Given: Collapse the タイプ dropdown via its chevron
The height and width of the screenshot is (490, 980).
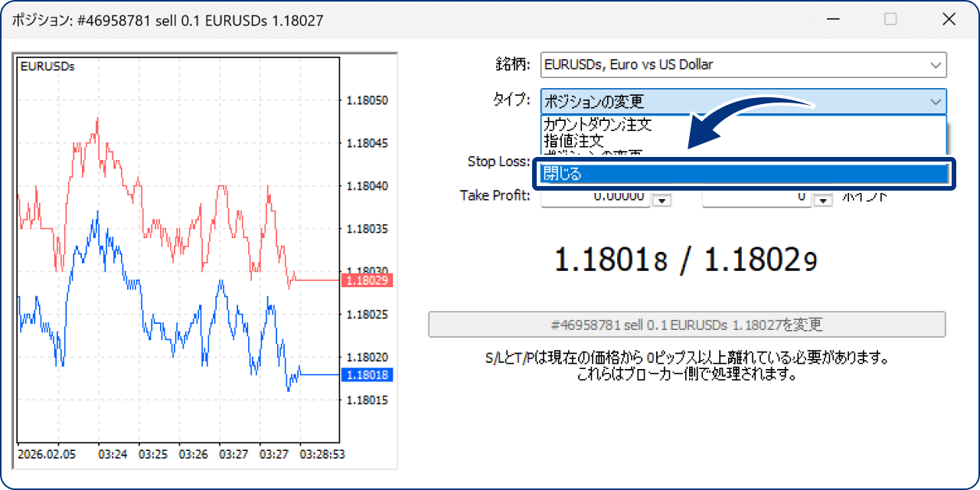Looking at the screenshot, I should tap(936, 102).
